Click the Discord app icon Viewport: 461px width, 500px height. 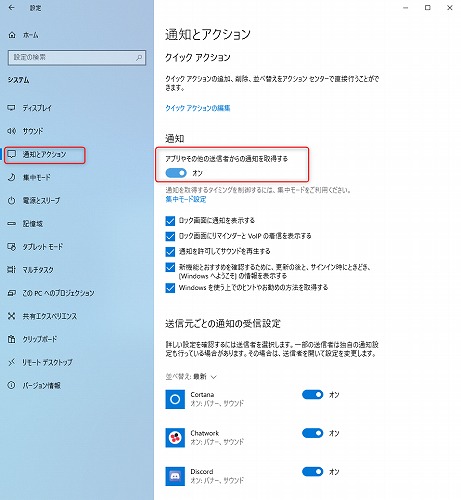click(175, 476)
